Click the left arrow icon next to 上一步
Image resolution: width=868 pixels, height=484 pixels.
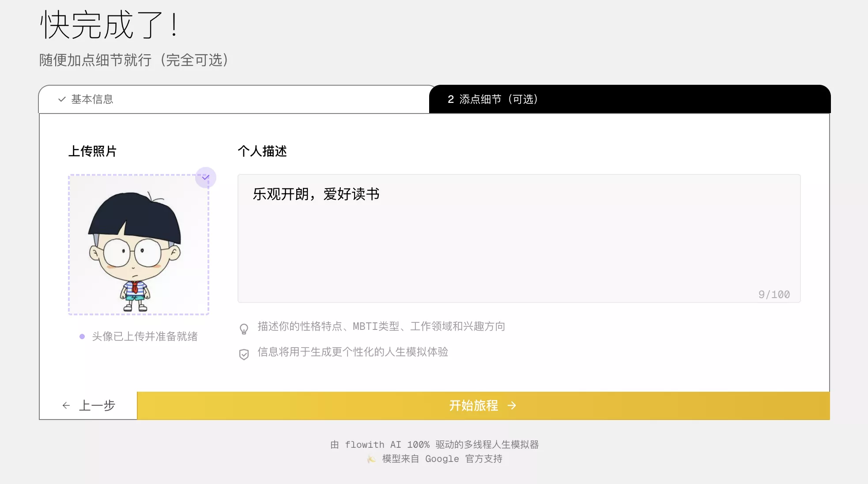coord(66,405)
